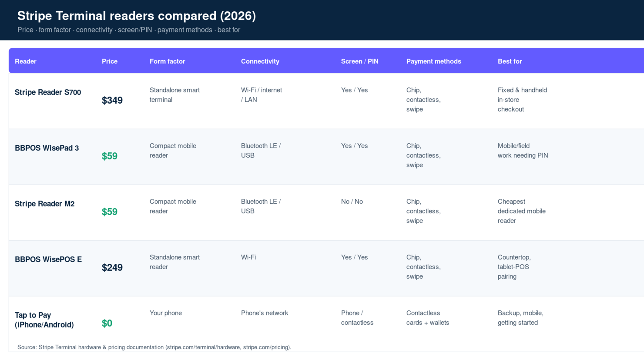This screenshot has width=644, height=357.
Task: Click the 'Contactless cards + wallets' cell
Action: pos(428,318)
